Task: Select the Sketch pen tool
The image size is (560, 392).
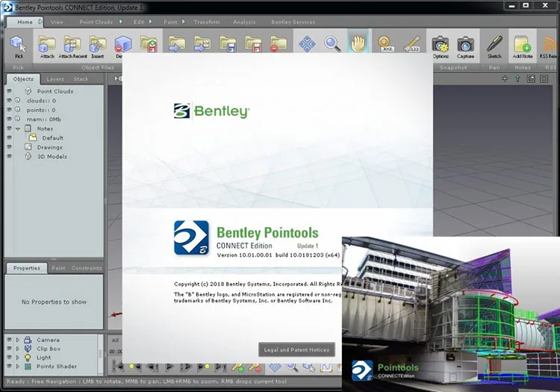Action: pyautogui.click(x=494, y=46)
